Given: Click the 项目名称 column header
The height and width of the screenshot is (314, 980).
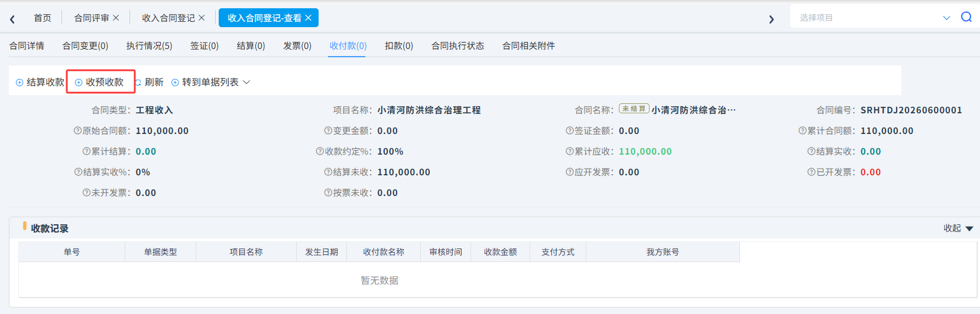Looking at the screenshot, I should tap(246, 252).
